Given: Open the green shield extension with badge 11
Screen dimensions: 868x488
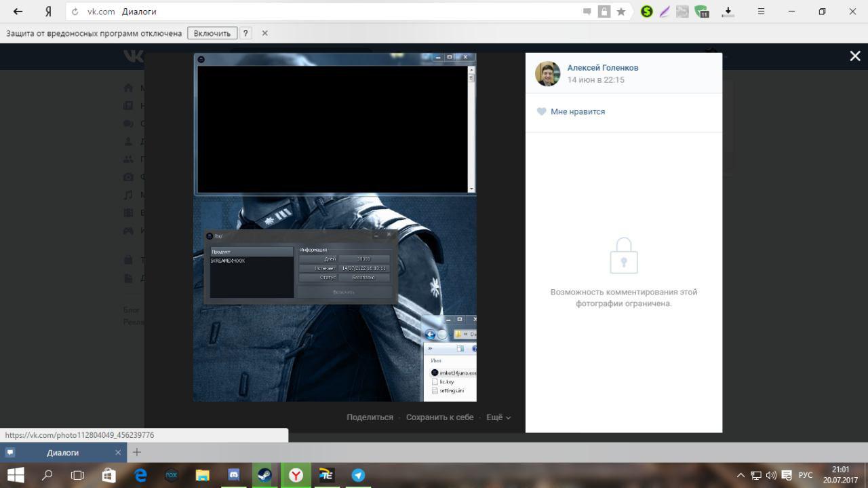Looking at the screenshot, I should click(701, 12).
